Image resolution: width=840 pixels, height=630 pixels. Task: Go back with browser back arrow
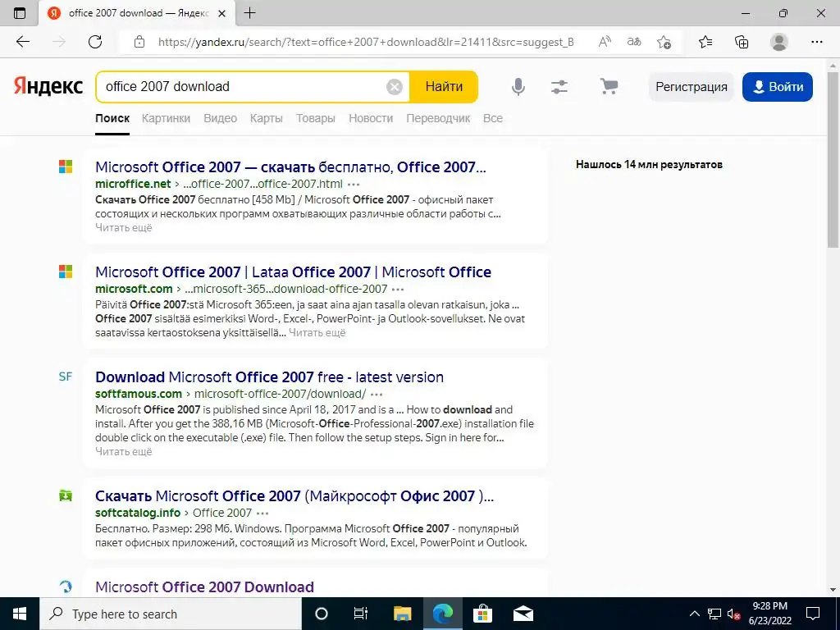pyautogui.click(x=22, y=42)
